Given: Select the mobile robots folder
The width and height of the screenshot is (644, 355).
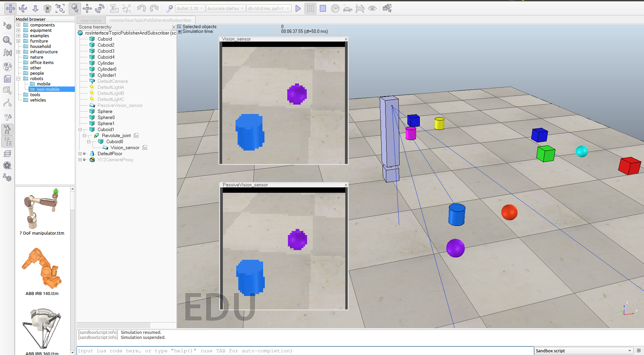Looking at the screenshot, I should click(x=44, y=84).
